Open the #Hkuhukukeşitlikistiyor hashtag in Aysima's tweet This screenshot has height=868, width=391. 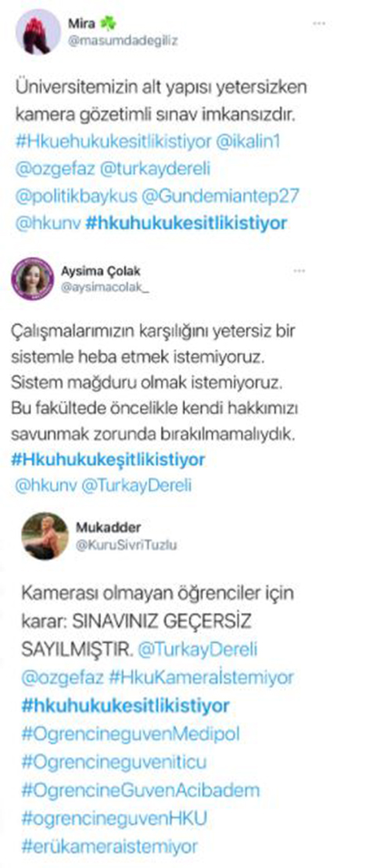point(108,459)
